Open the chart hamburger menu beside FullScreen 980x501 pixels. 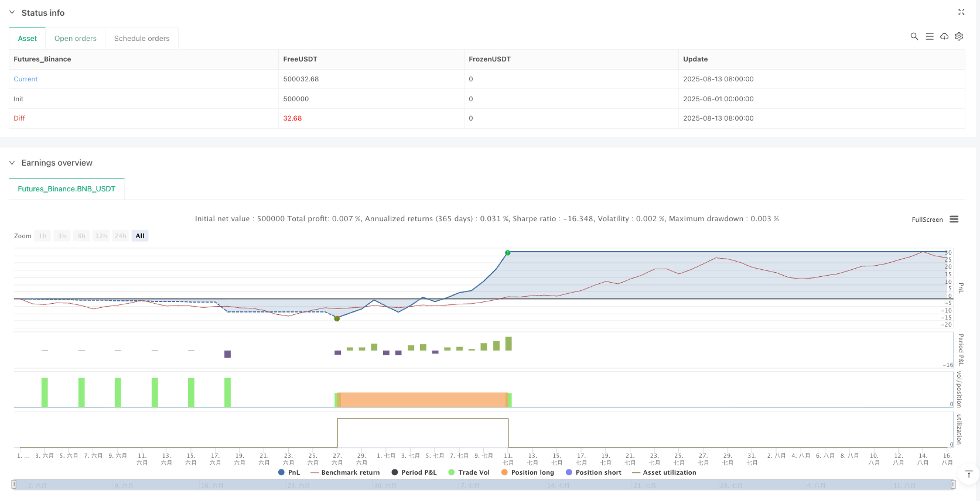click(x=954, y=219)
